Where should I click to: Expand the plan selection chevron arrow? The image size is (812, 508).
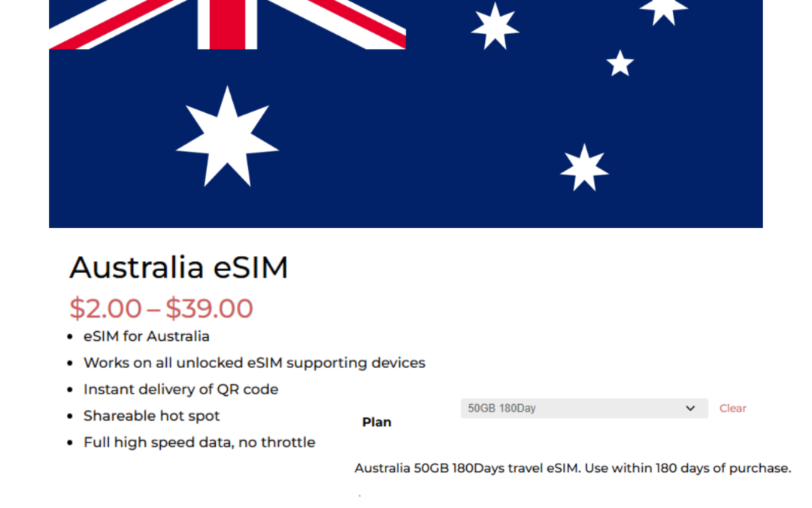[x=690, y=408]
